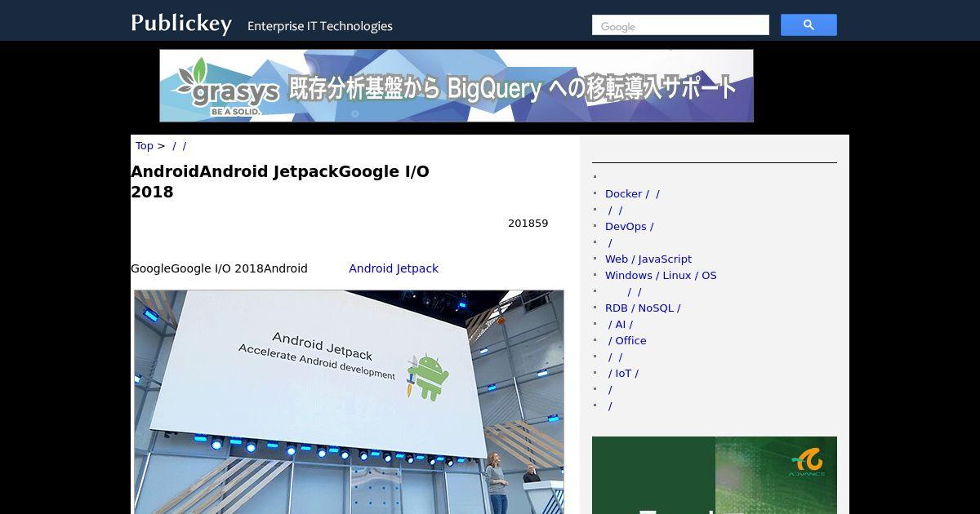Click the article date text 201859
The height and width of the screenshot is (514, 980).
tap(528, 224)
